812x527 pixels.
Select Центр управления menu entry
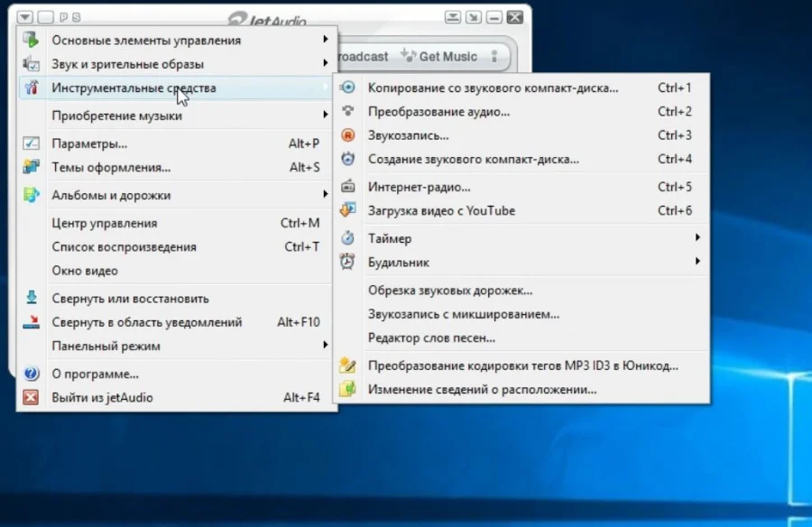(x=176, y=223)
